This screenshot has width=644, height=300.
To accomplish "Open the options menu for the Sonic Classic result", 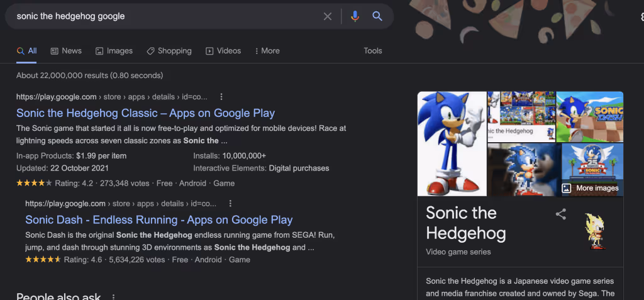I will point(221,97).
